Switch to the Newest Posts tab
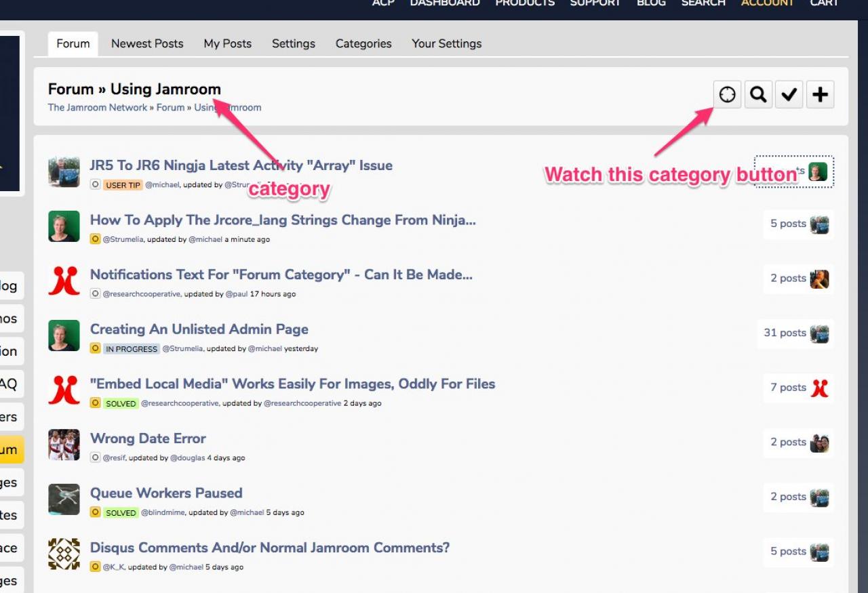This screenshot has height=593, width=868. [147, 43]
